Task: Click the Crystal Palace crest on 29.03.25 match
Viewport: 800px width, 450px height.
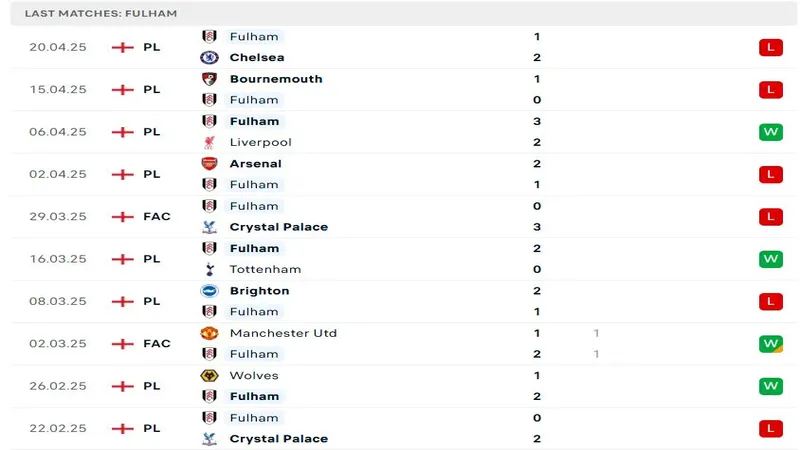Action: [x=209, y=227]
